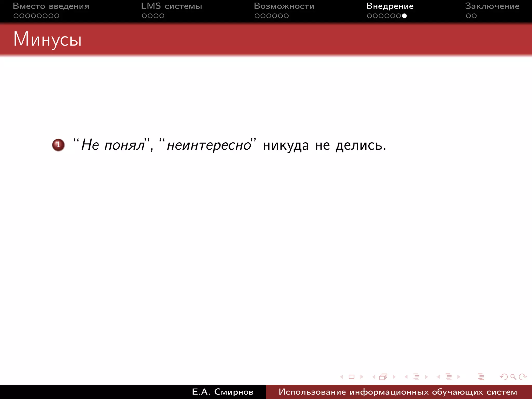Go to previous section with arrow left of section icon
The height and width of the screenshot is (399, 532).
[438, 377]
